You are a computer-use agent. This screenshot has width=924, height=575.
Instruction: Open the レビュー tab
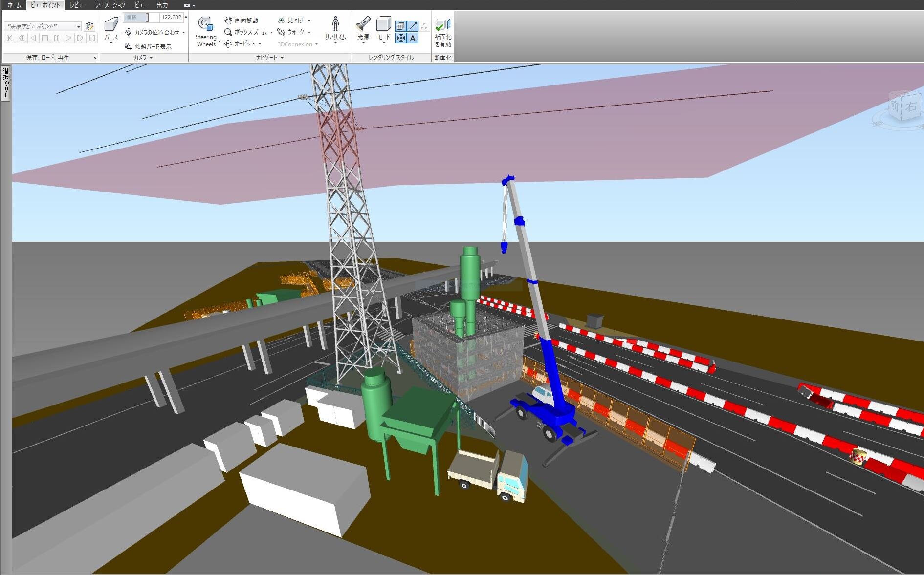point(78,5)
